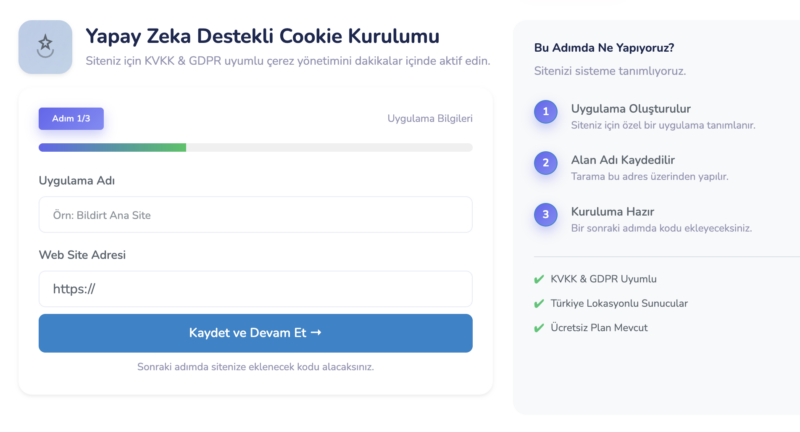The width and height of the screenshot is (800, 432).
Task: Click the Web Site Adresi field label
Action: [82, 255]
